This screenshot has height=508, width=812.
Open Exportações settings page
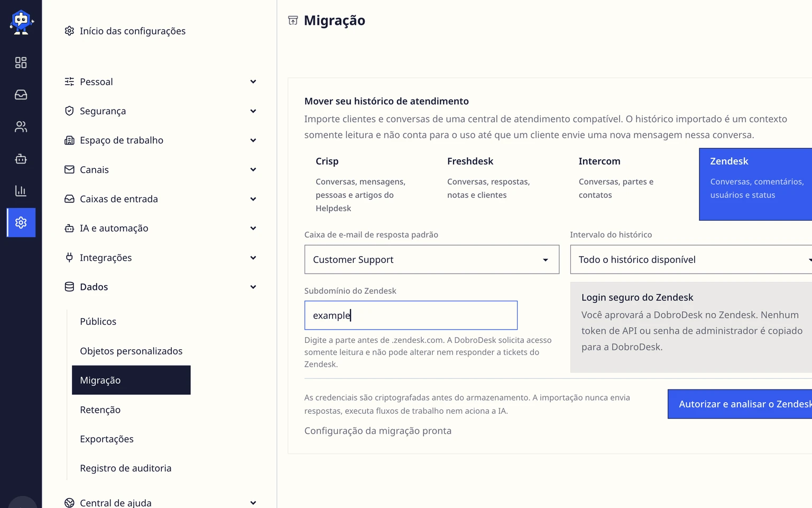131,439
